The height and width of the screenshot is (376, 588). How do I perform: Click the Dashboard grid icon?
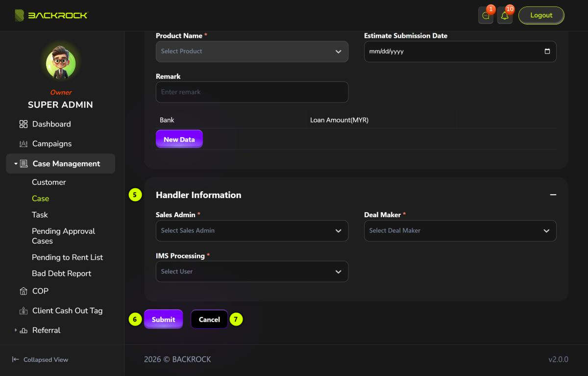[x=24, y=124]
